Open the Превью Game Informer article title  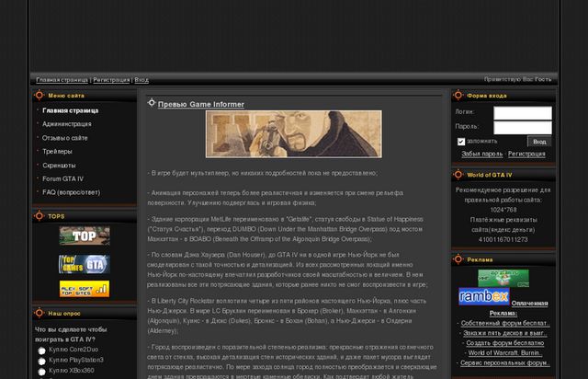201,105
